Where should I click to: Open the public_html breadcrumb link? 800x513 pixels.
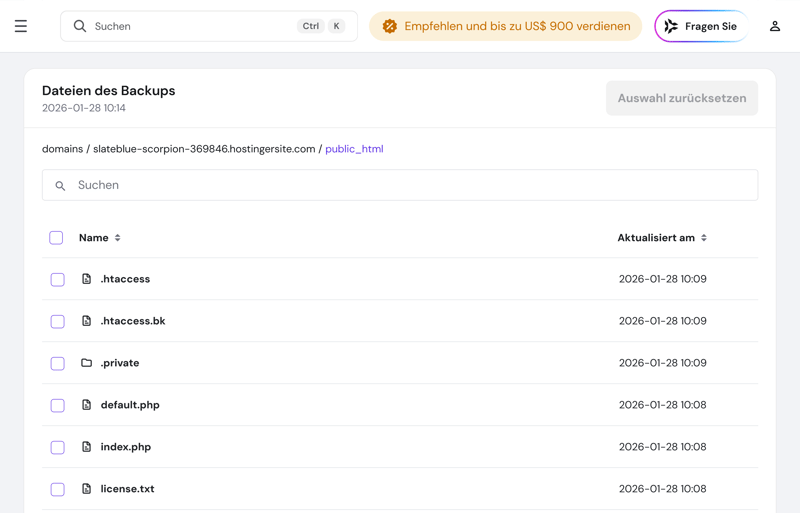click(354, 149)
